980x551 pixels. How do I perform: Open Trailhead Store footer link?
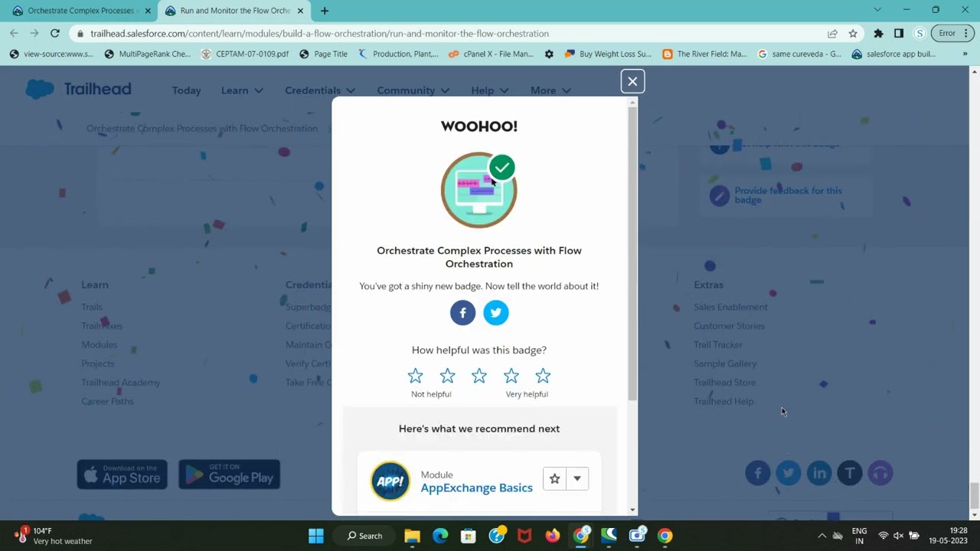724,383
